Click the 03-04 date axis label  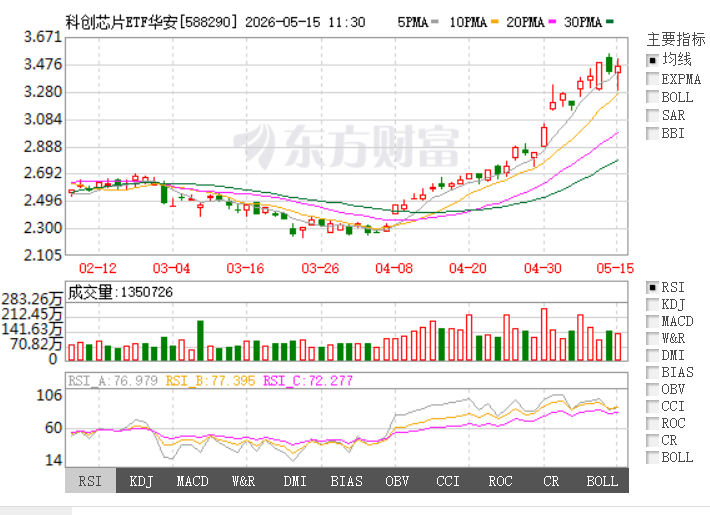[171, 268]
